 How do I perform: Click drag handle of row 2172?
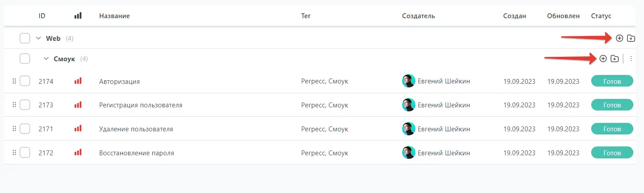pos(14,153)
